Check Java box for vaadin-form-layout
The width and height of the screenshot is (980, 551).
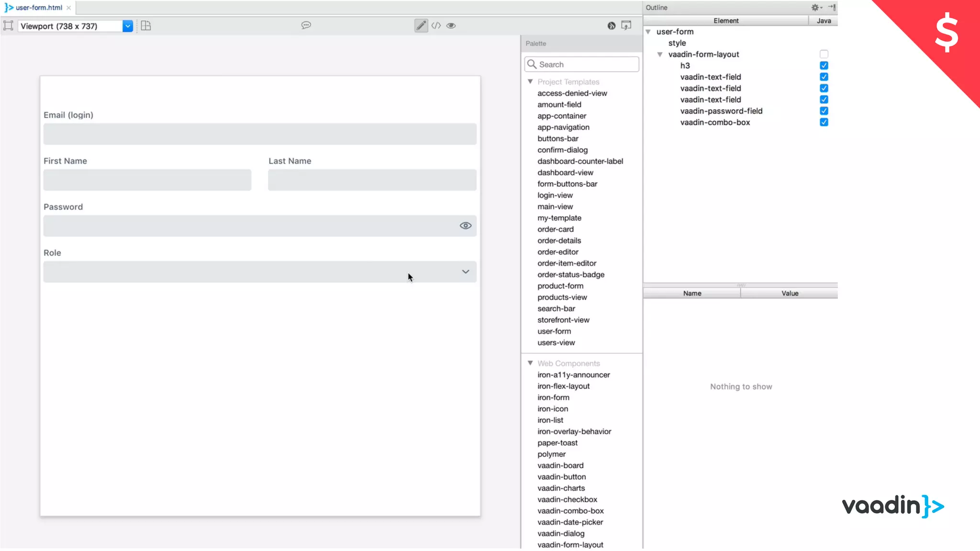click(x=824, y=54)
